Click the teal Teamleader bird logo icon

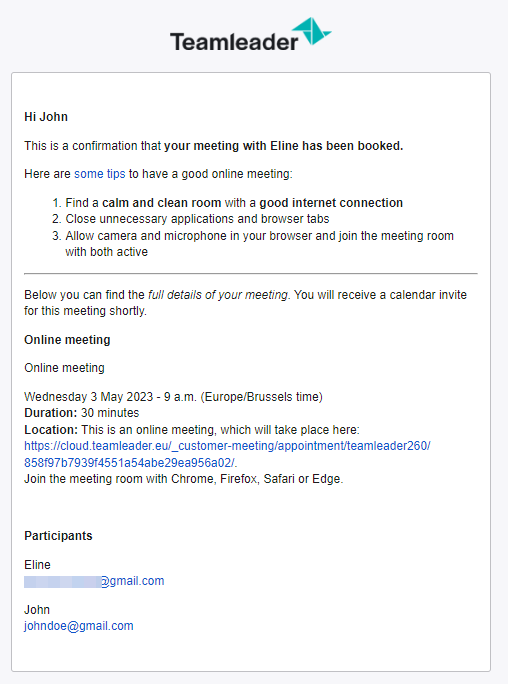click(311, 31)
